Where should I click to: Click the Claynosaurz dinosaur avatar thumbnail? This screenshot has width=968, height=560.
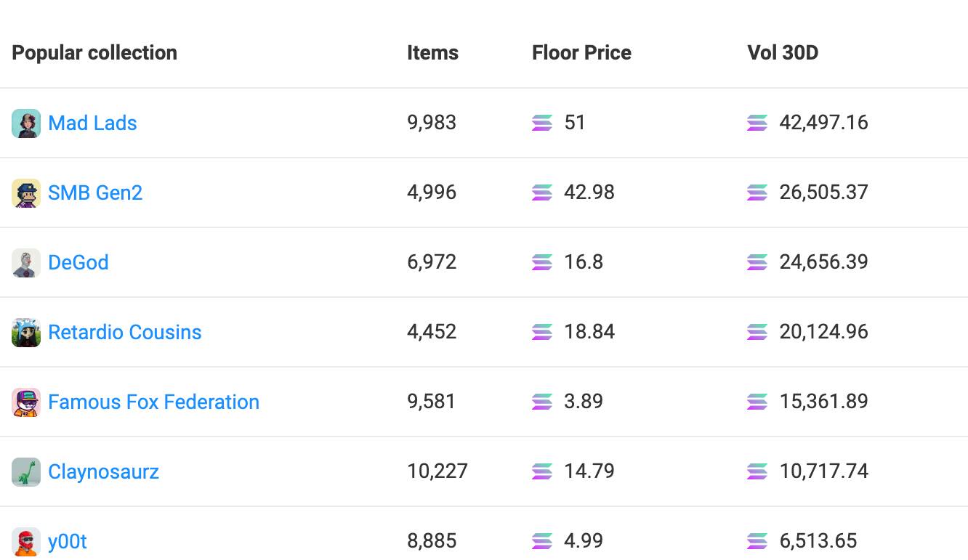tap(26, 472)
